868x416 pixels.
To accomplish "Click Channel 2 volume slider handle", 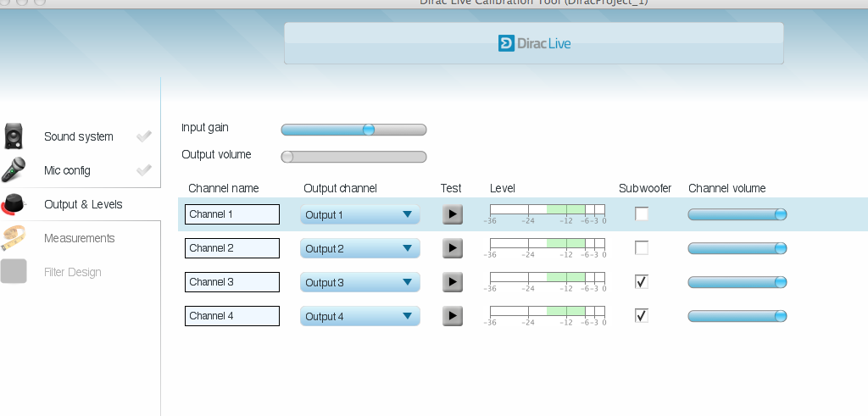I will pos(781,248).
